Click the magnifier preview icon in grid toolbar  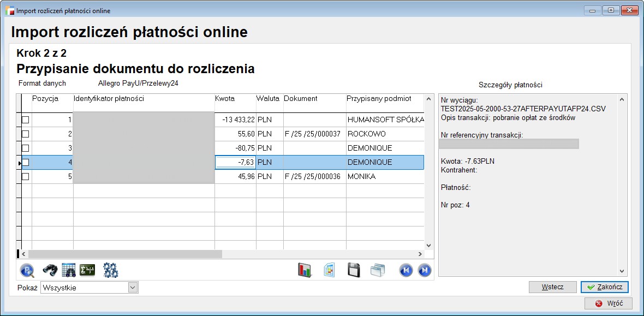click(27, 270)
